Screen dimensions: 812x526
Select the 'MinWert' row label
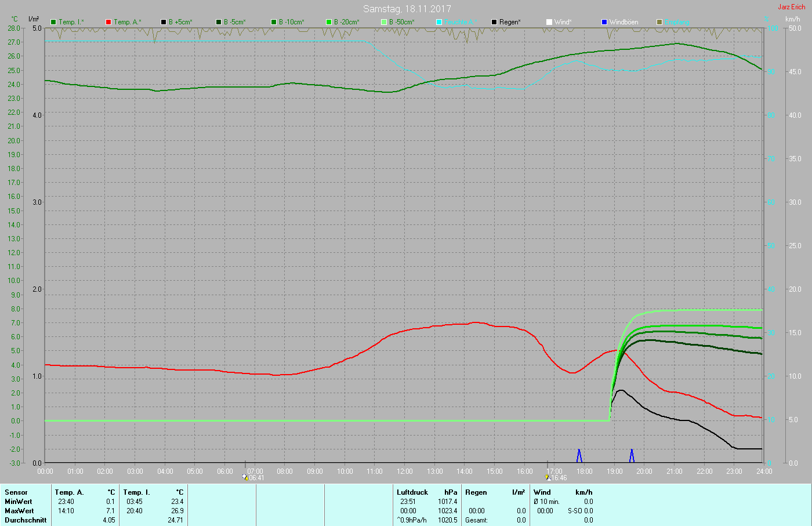click(19, 502)
